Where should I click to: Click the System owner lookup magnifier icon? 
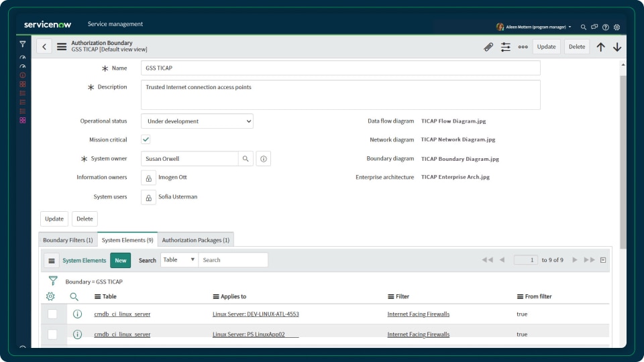(246, 159)
